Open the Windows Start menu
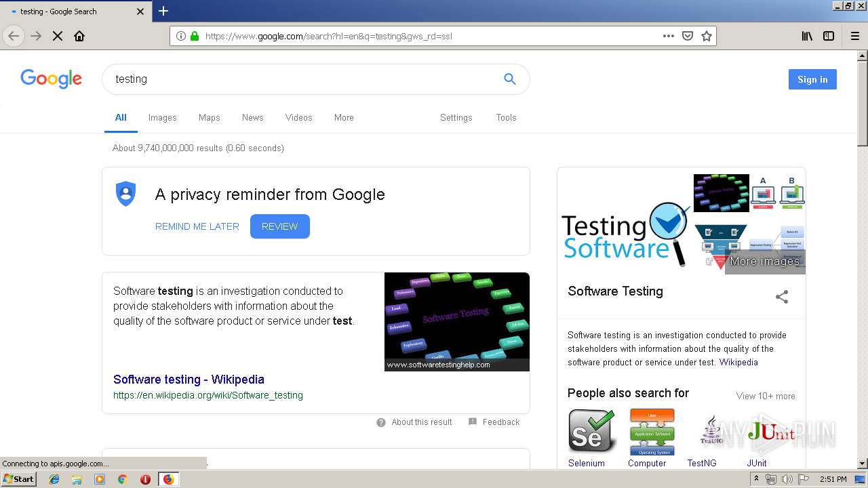Viewport: 868px width, 488px height. click(x=19, y=479)
